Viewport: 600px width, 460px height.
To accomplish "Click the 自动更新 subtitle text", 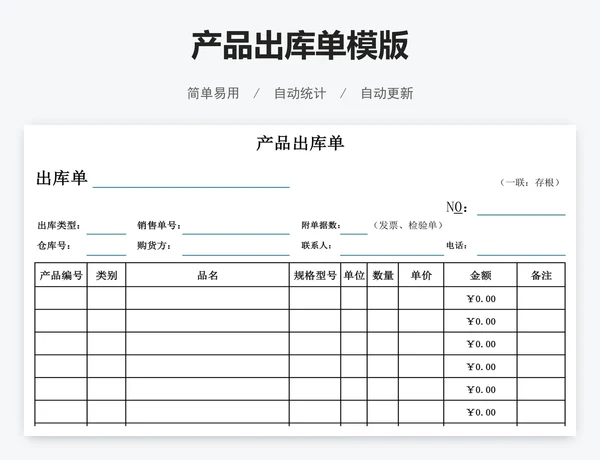I will (387, 93).
